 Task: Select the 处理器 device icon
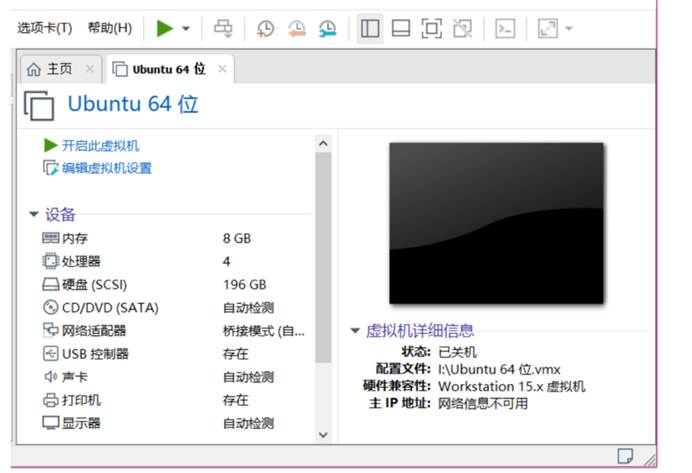point(50,261)
